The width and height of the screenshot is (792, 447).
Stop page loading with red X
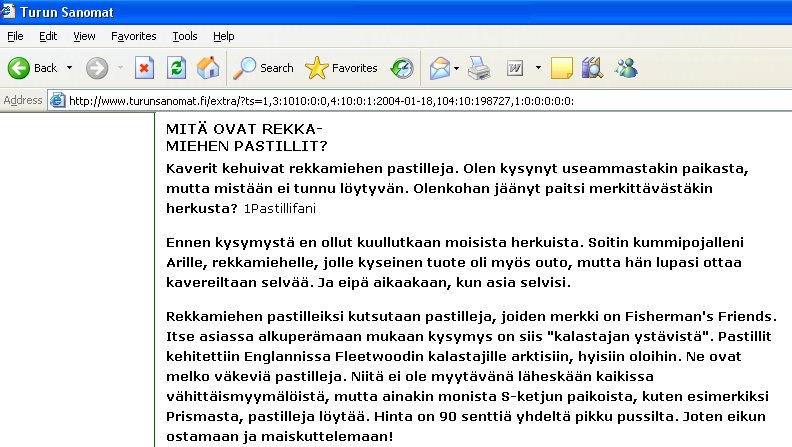pos(144,68)
